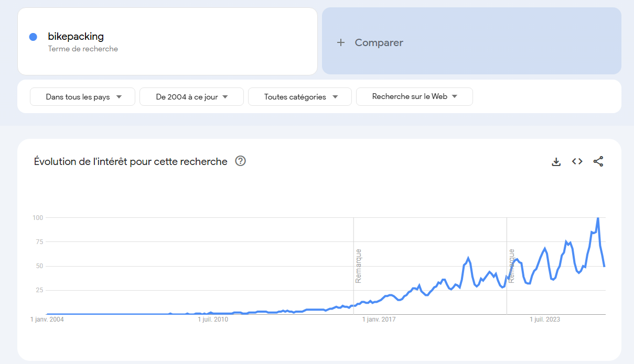Image resolution: width=634 pixels, height=364 pixels.
Task: Expand the "De 2004 à ce jour" date filter
Action: point(191,97)
